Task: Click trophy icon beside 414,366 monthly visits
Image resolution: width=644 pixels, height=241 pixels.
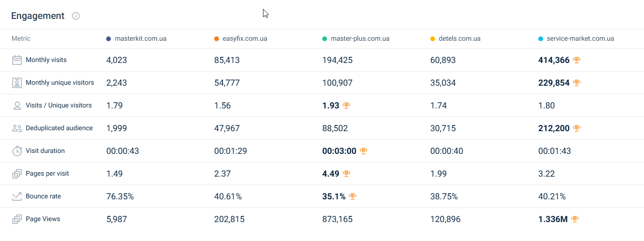Action: point(577,60)
